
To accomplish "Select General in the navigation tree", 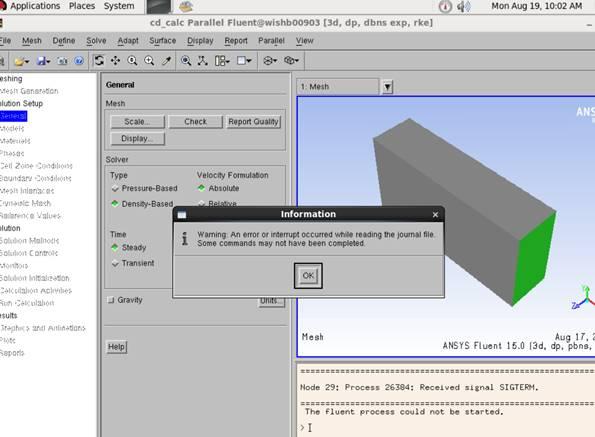I will [x=13, y=116].
